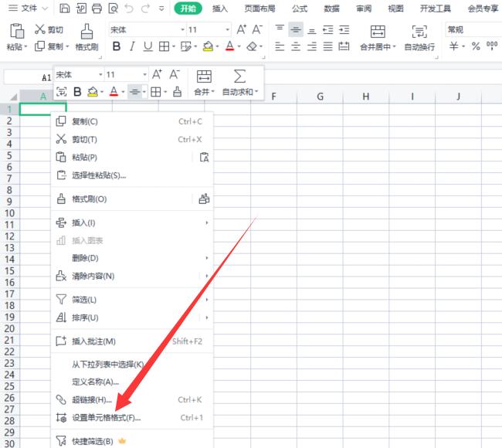502x448 pixels.
Task: Select Bottom Align in the ribbon
Action: click(312, 30)
